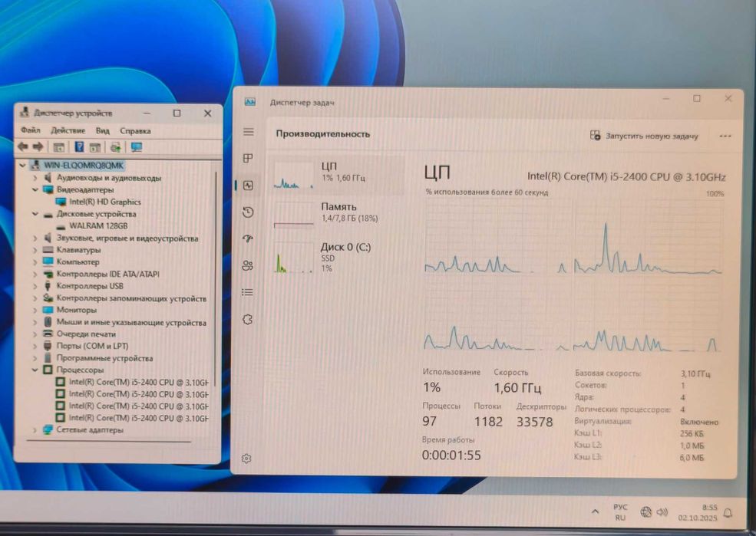Collapse Процессоры node

[x=35, y=370]
